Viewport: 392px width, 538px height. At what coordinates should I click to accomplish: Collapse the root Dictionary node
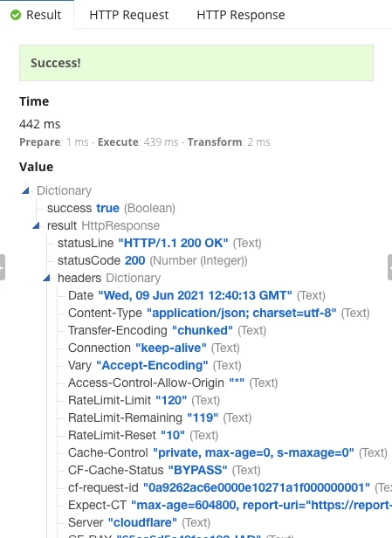pos(25,190)
